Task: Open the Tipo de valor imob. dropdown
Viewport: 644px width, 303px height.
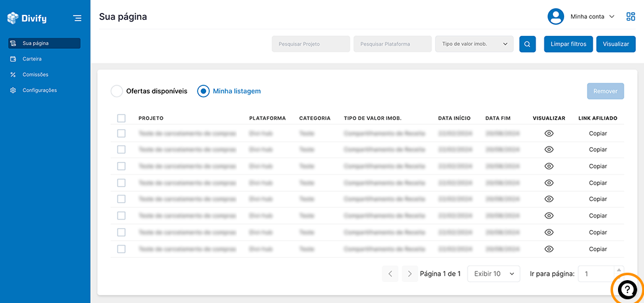Action: coord(474,44)
